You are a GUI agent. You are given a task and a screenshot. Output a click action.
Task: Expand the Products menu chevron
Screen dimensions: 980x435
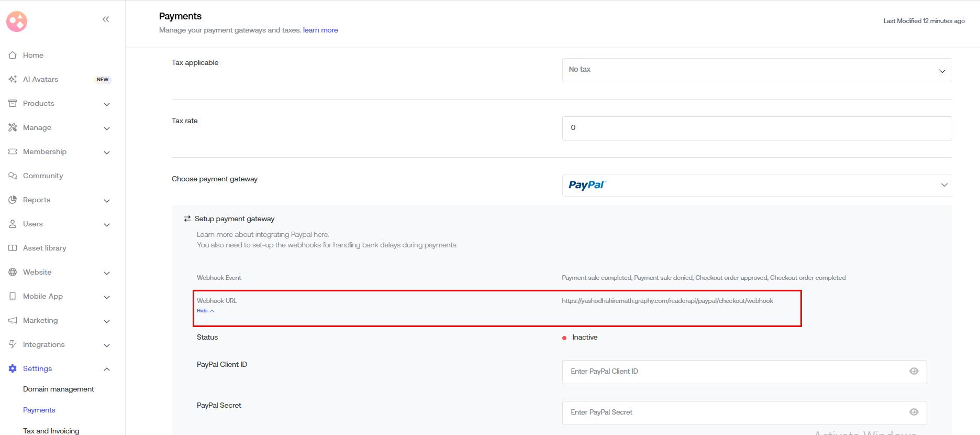(107, 104)
